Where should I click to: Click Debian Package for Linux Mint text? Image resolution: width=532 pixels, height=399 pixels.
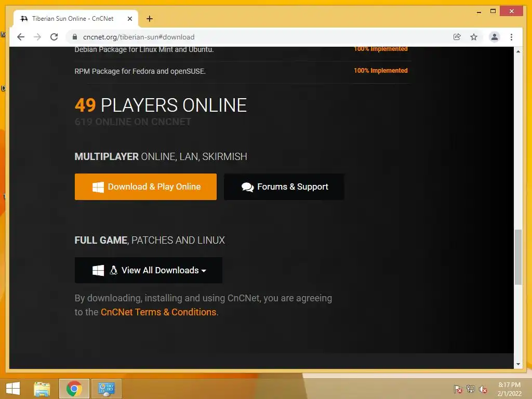pos(144,49)
